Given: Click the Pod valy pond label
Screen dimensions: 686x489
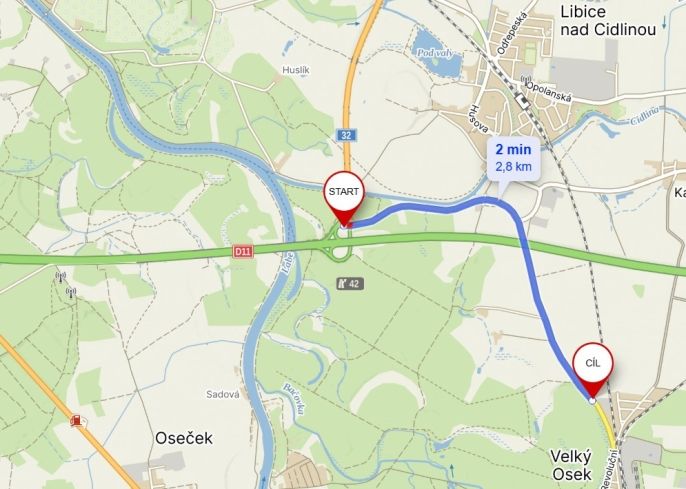Looking at the screenshot, I should click(434, 53).
